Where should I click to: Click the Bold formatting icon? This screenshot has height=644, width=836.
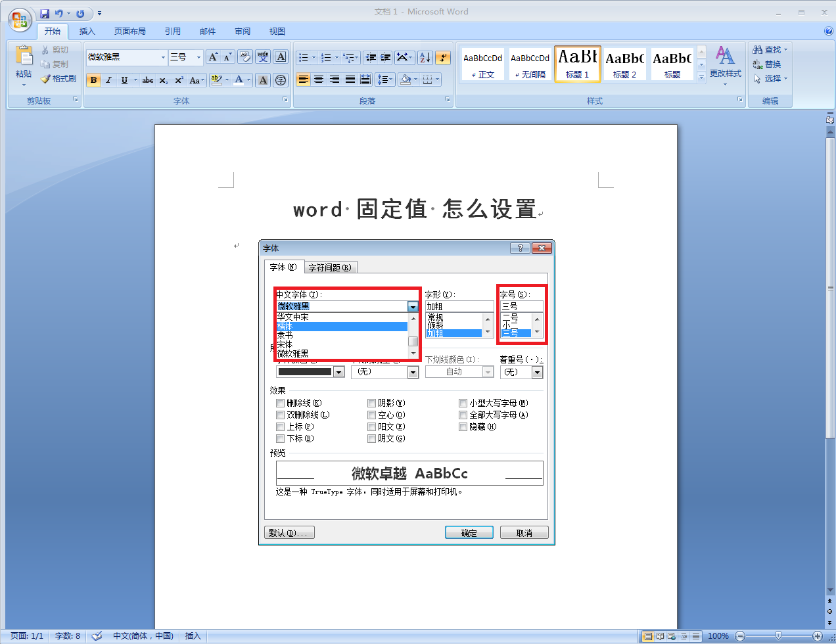pos(93,80)
